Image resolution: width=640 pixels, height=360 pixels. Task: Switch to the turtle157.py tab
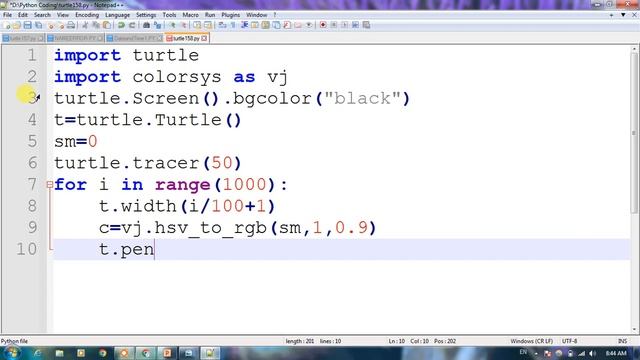pos(23,38)
